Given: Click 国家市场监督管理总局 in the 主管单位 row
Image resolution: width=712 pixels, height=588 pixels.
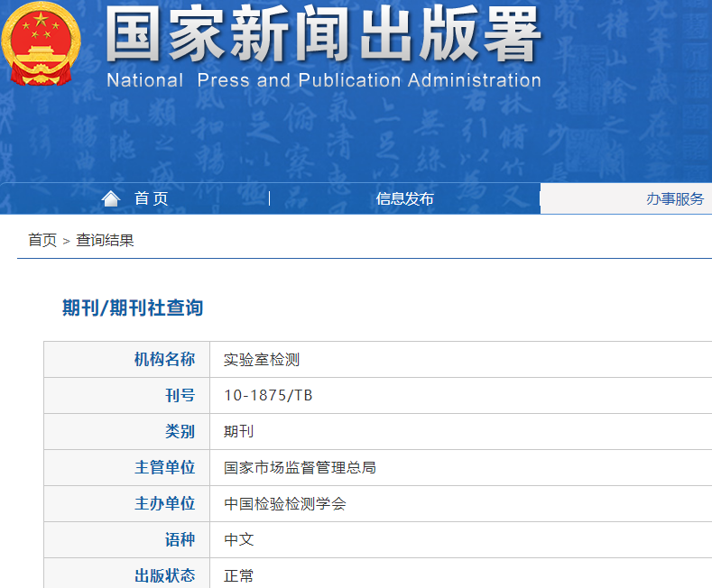Looking at the screenshot, I should tap(300, 467).
